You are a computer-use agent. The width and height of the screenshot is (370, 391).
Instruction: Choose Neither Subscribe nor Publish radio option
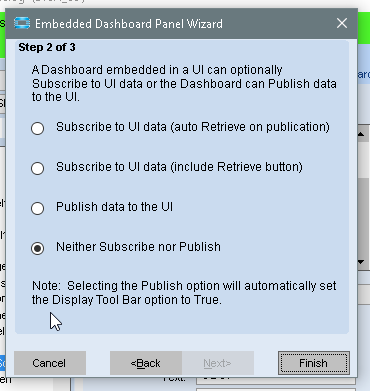point(37,248)
